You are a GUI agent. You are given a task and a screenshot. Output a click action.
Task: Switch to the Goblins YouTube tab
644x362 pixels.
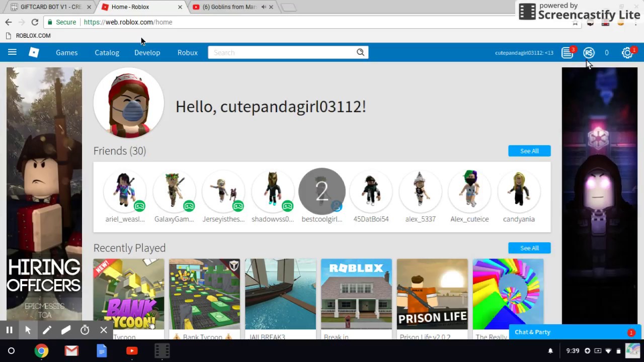[x=229, y=7]
